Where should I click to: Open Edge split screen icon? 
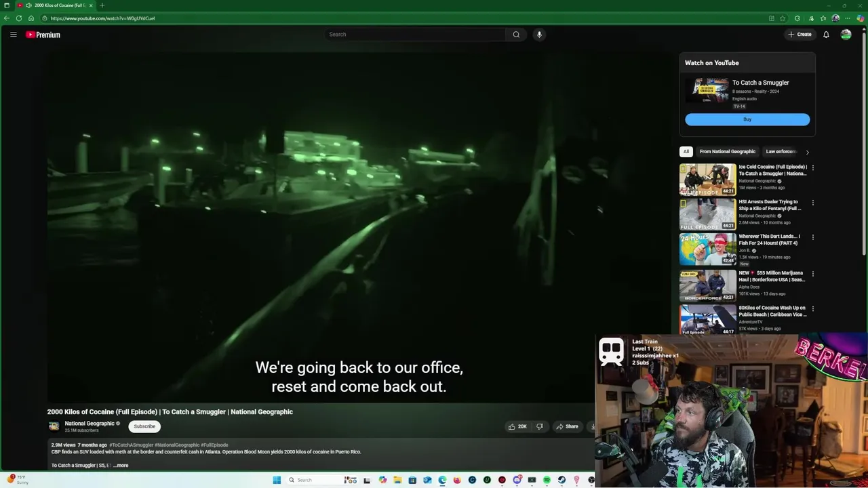tap(772, 18)
